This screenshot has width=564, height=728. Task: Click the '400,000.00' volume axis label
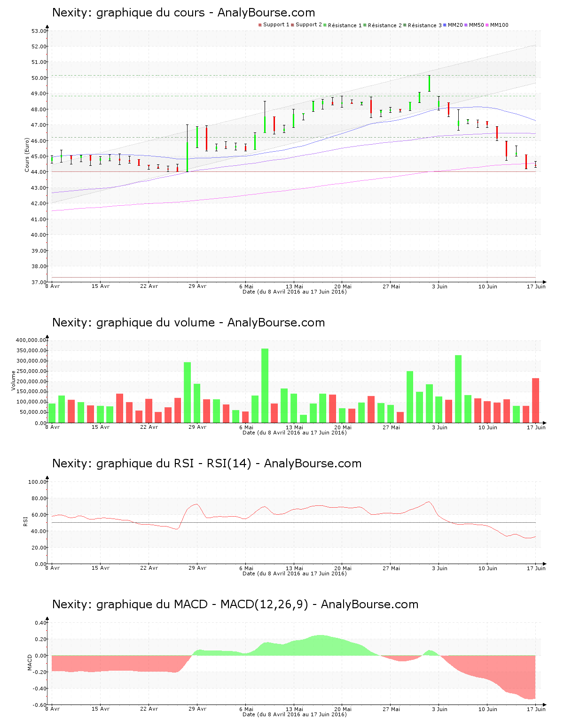point(31,340)
